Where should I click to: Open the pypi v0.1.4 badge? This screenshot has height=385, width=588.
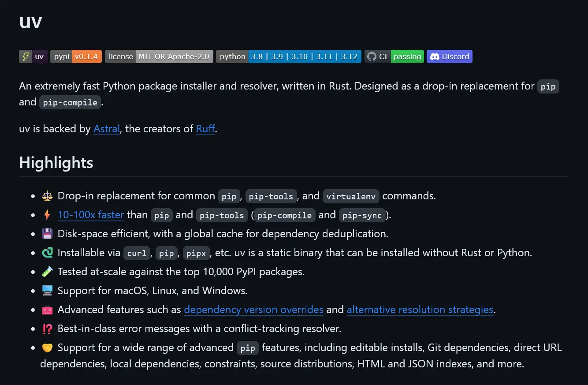(76, 56)
